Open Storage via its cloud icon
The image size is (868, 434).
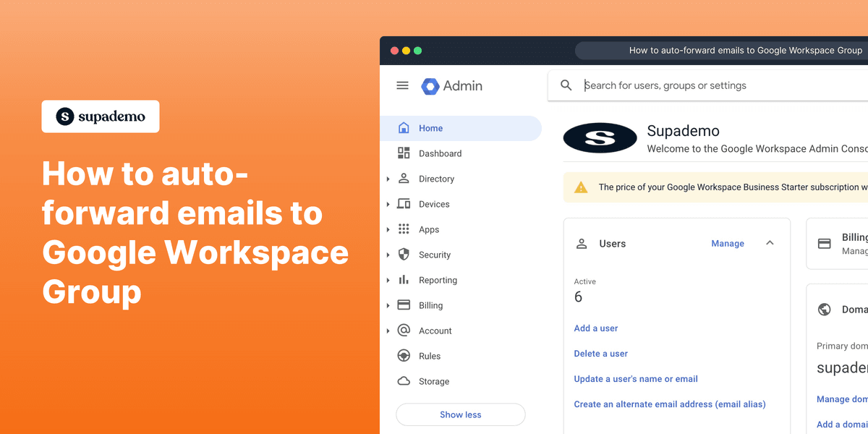[x=404, y=381]
